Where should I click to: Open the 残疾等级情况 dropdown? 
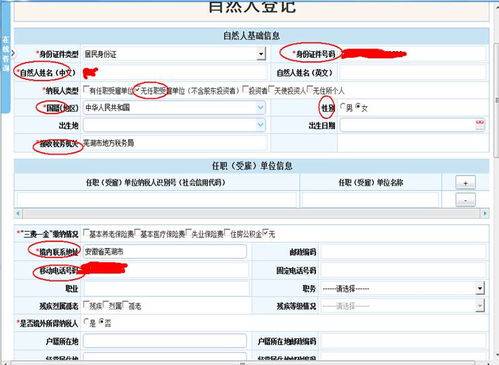coord(480,306)
